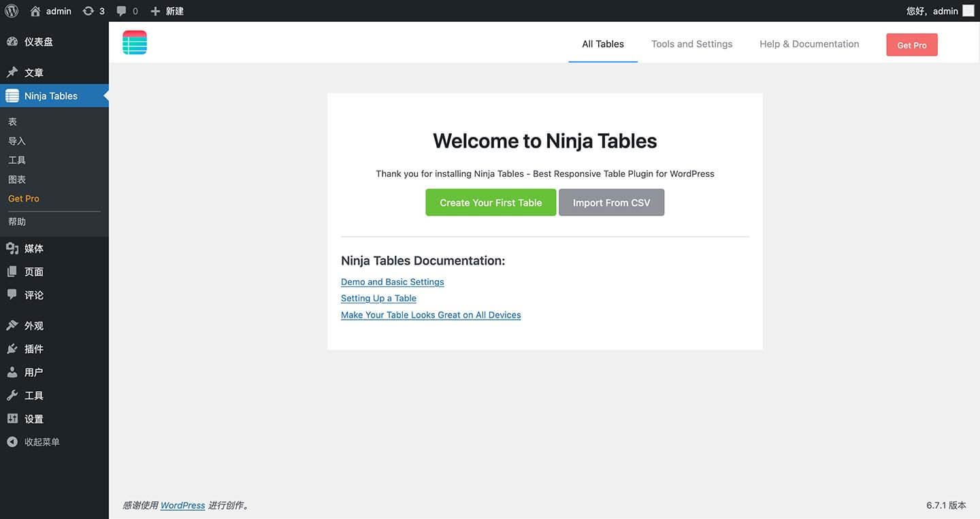Screen dimensions: 980x519
Task: Click the 插件 plugin icon
Action: pyautogui.click(x=12, y=348)
